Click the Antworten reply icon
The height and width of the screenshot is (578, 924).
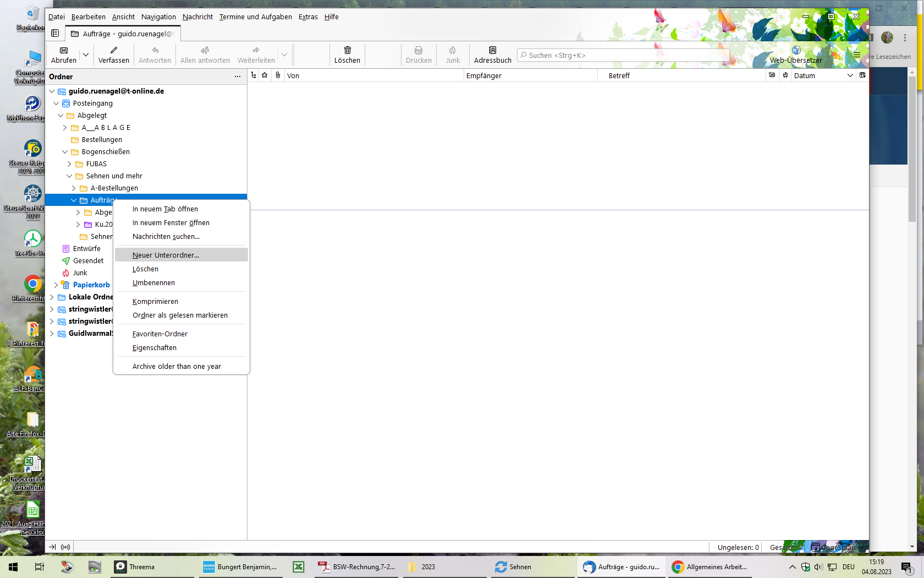pyautogui.click(x=155, y=51)
